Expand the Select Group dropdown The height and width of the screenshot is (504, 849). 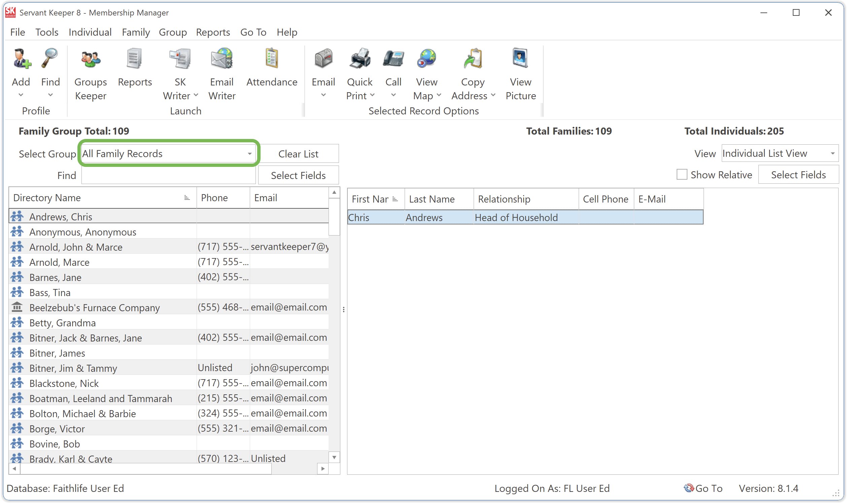(x=250, y=154)
